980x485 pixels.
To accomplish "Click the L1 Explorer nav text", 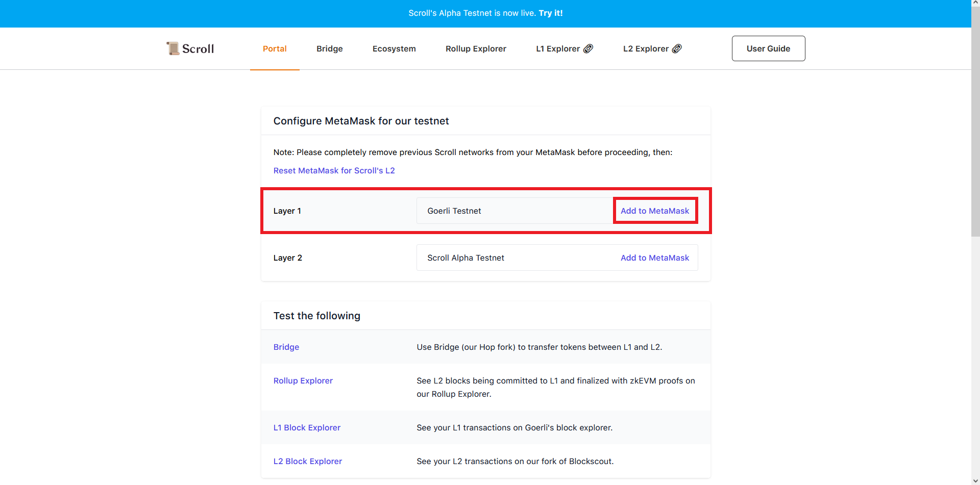I will click(x=558, y=49).
